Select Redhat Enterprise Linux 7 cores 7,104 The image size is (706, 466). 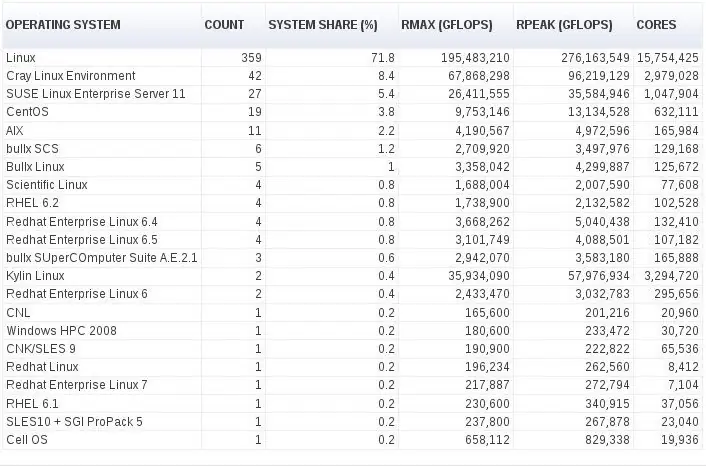[683, 385]
